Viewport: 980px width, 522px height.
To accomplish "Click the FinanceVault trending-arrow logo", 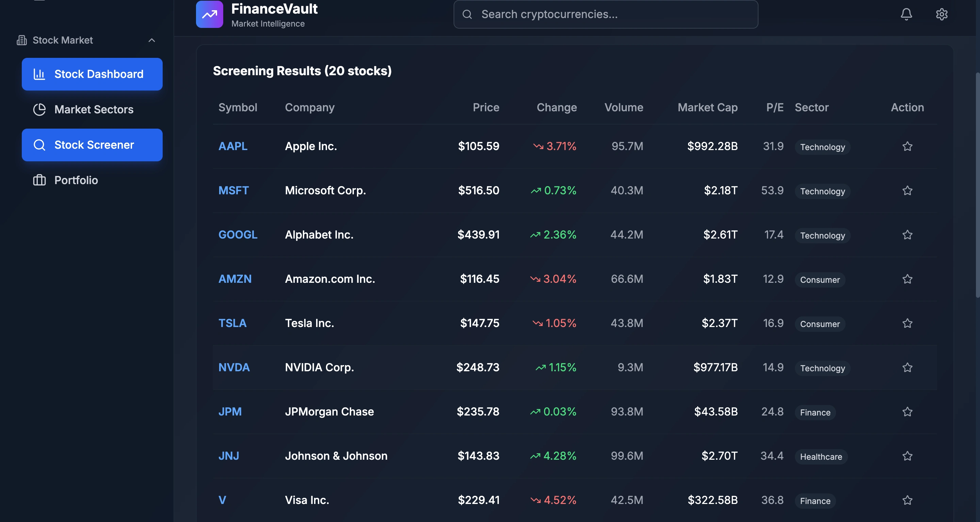I will pyautogui.click(x=209, y=14).
